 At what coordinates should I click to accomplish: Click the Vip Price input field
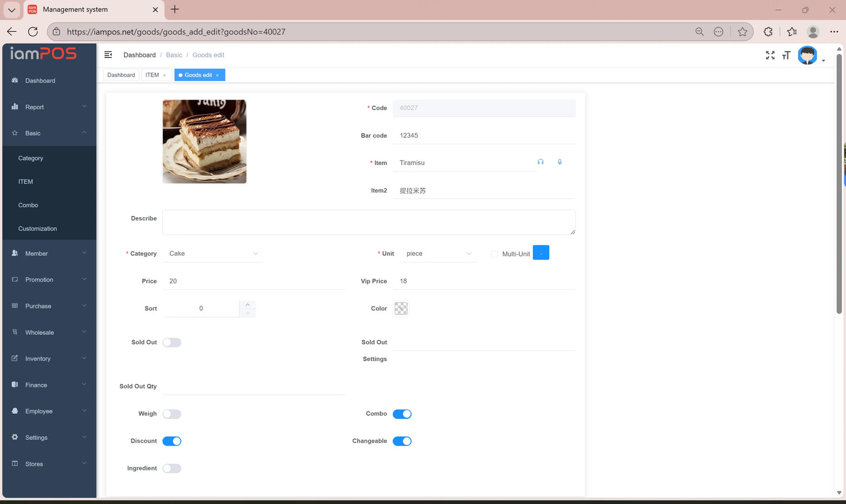coord(484,281)
